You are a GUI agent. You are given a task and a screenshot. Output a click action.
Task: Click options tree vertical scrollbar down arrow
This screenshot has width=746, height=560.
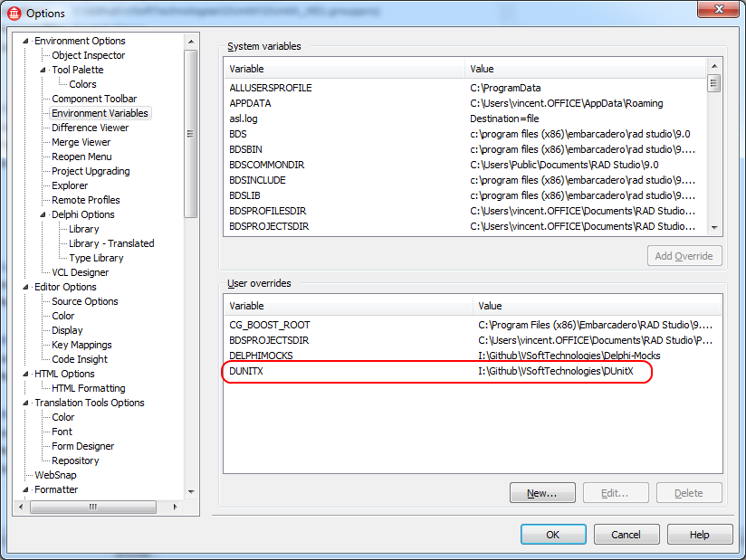[x=191, y=492]
